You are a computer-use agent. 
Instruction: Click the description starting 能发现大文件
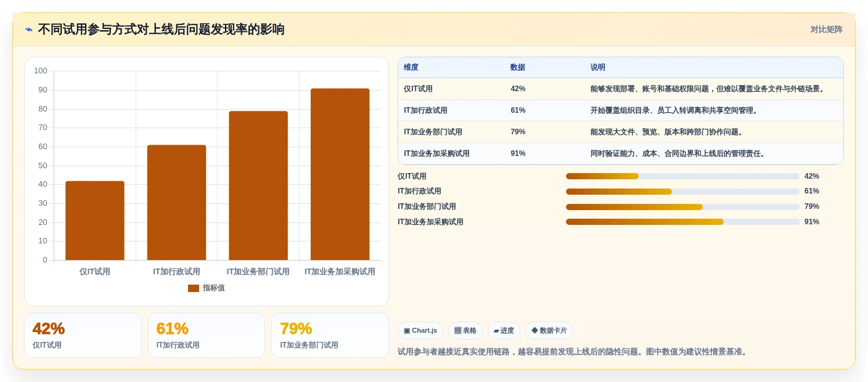[668, 132]
